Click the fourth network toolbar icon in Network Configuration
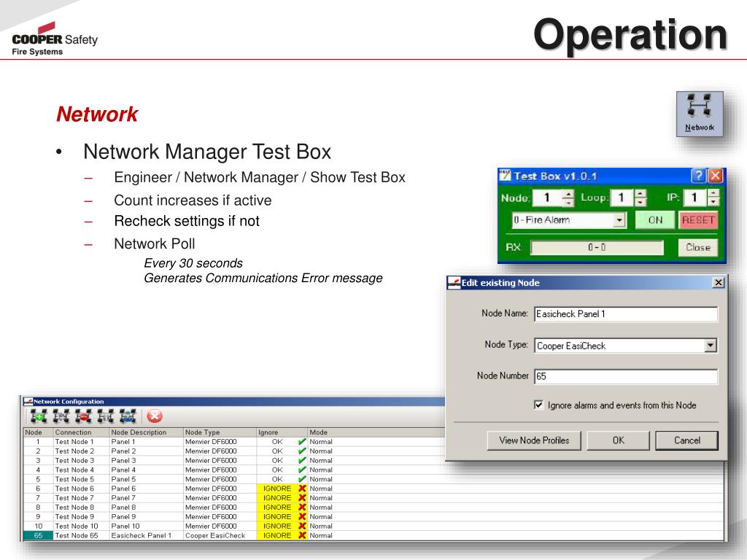 [106, 416]
